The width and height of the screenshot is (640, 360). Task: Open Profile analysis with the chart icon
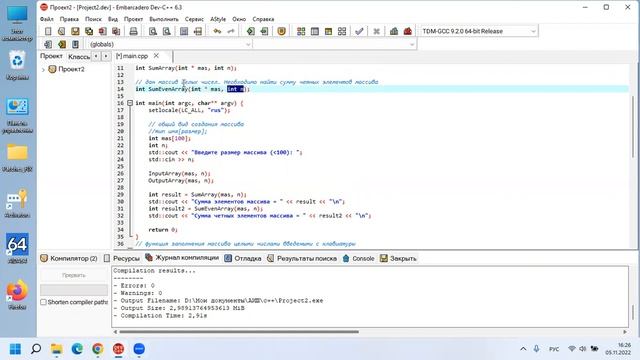tap(394, 31)
